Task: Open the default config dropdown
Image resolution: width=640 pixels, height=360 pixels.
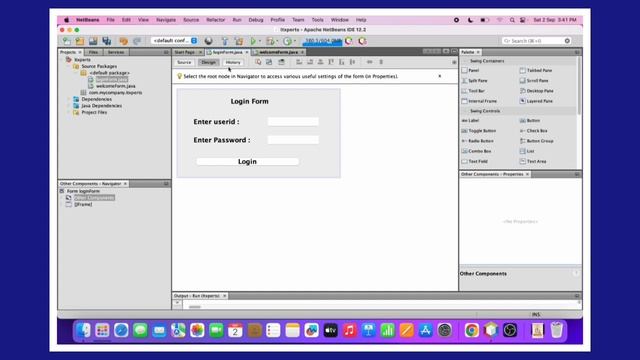Action: [175, 41]
